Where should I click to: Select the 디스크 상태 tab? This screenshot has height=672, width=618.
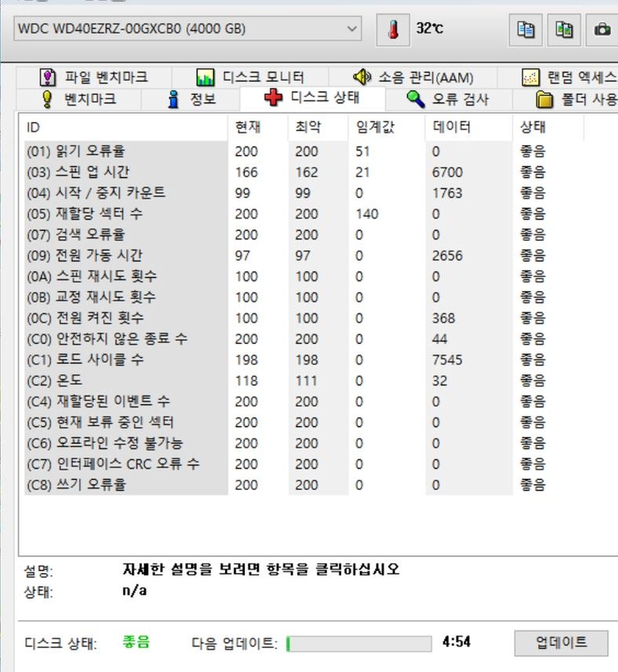click(x=312, y=98)
